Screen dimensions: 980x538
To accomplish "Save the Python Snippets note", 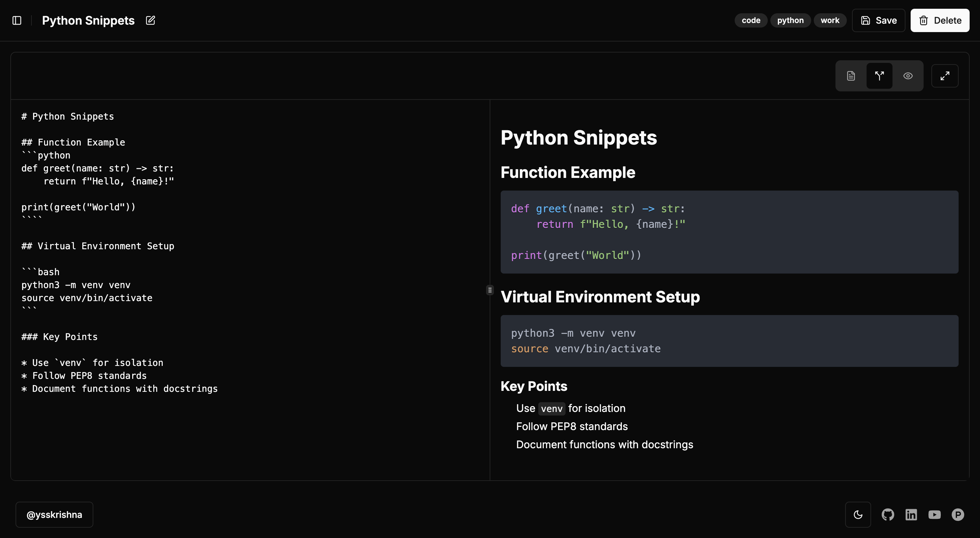I will (879, 20).
